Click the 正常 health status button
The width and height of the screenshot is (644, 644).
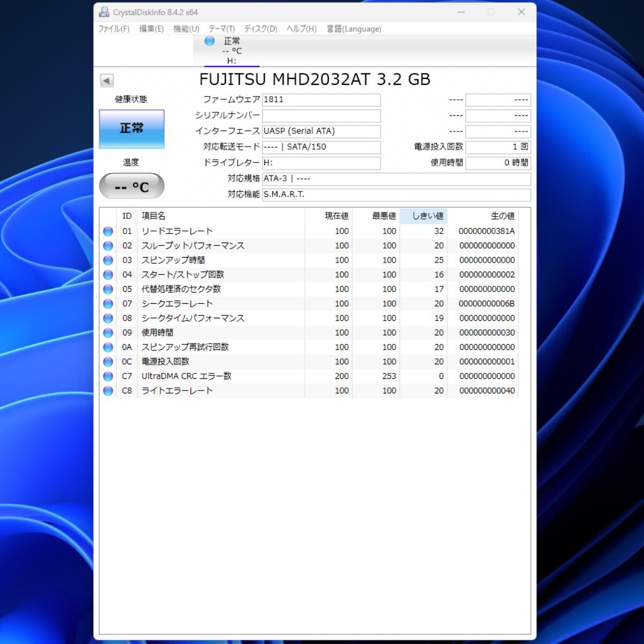click(131, 129)
